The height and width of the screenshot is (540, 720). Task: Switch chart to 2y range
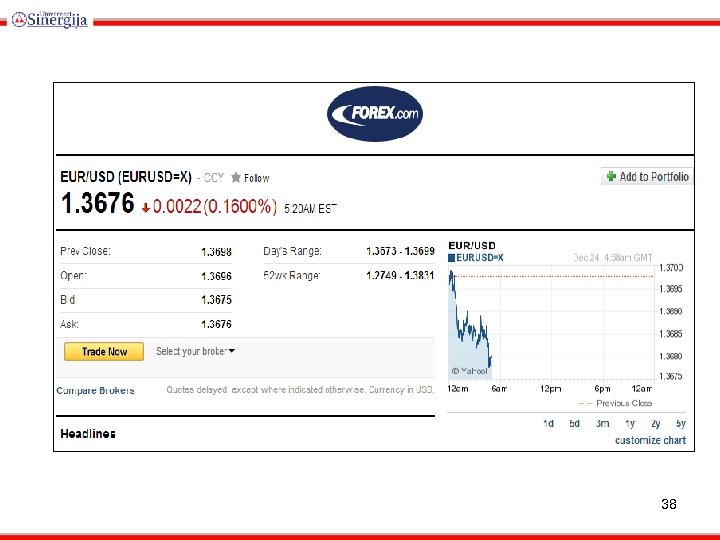[656, 423]
